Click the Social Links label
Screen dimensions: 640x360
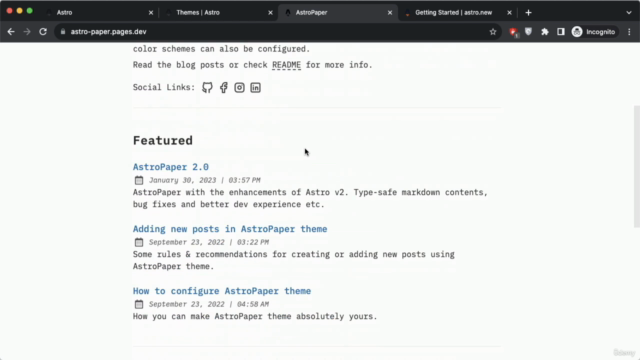[x=164, y=87]
